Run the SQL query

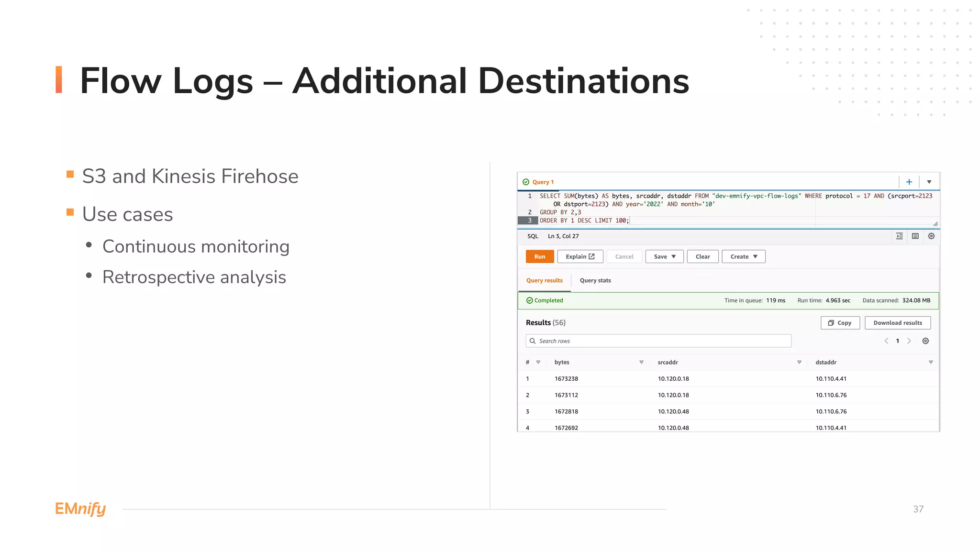540,256
